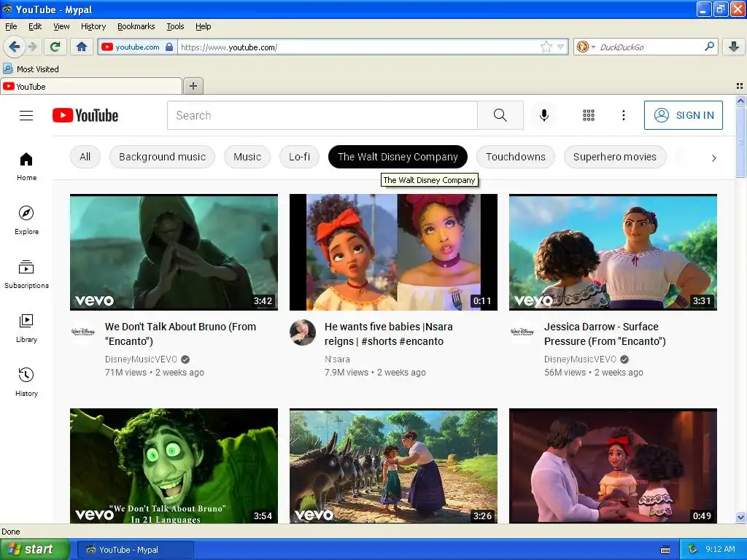Reload the page with the refresh icon
The height and width of the screenshot is (560, 747).
(x=55, y=47)
